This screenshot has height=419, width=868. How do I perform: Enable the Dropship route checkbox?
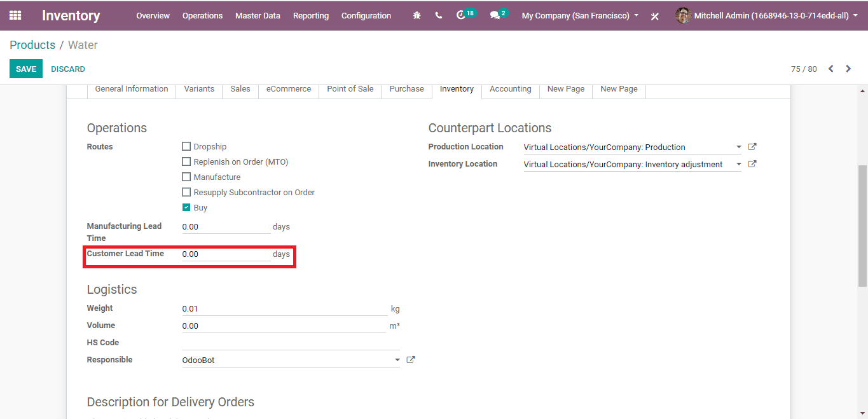click(186, 146)
